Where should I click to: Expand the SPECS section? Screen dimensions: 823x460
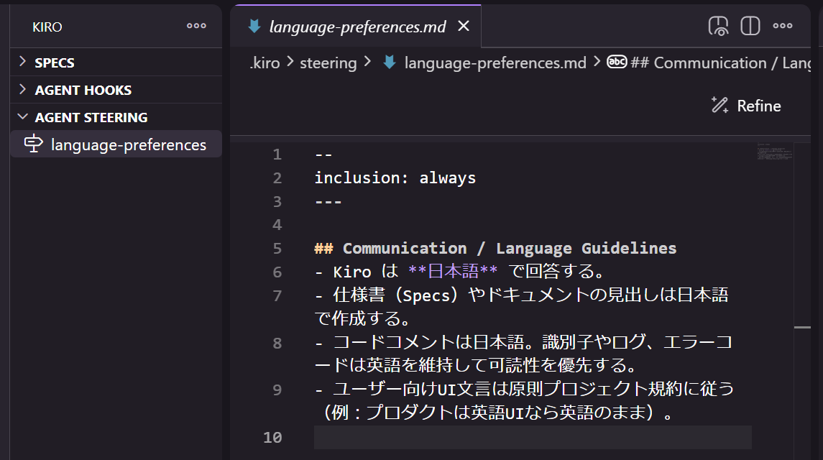(x=116, y=62)
